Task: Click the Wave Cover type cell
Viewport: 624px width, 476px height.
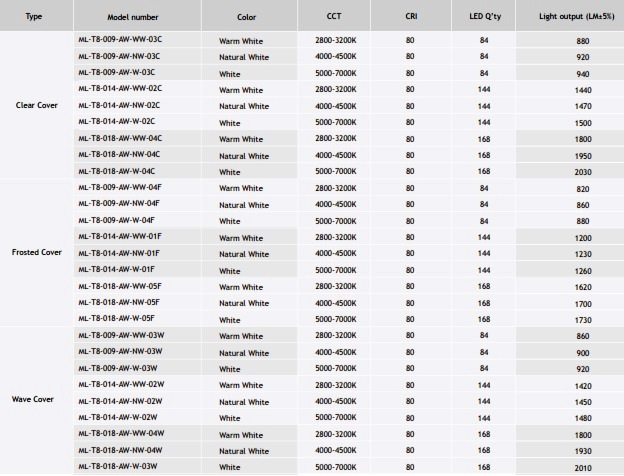Action: (33, 399)
